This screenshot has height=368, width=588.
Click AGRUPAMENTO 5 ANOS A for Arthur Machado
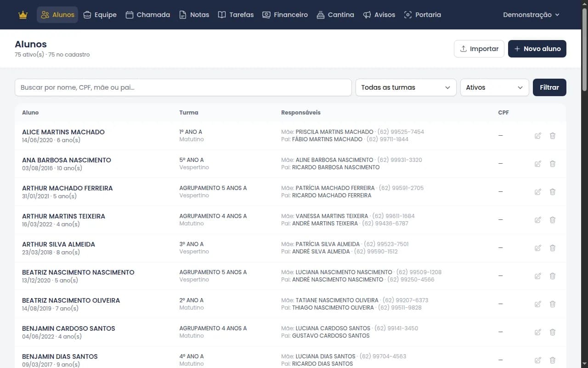(x=213, y=188)
